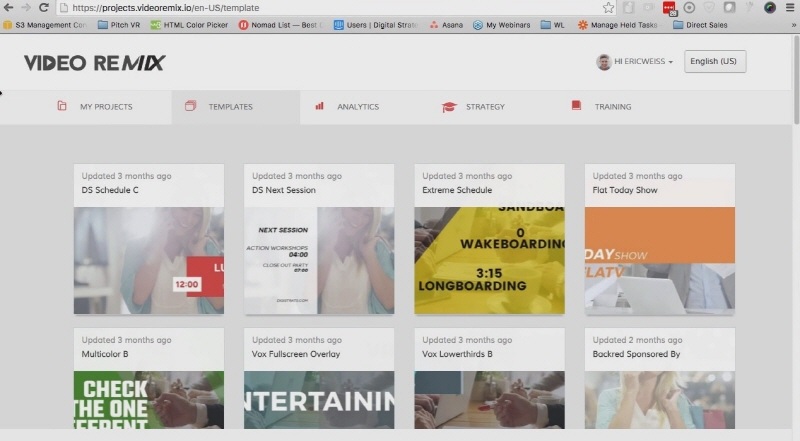Open Vox Fullscreen Overlay template thumbnail
This screenshot has height=441, width=800.
click(x=319, y=400)
